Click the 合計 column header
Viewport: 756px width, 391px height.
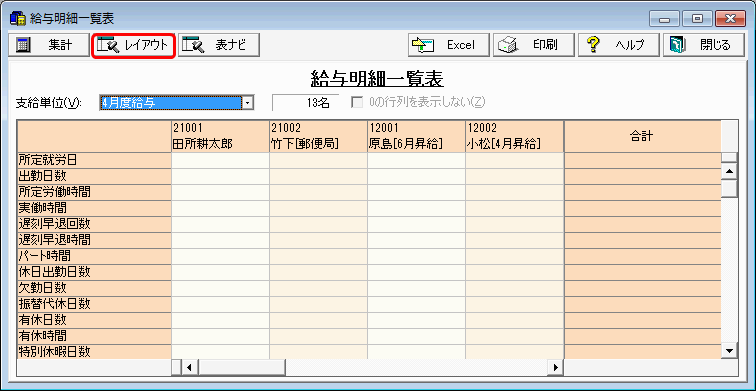pos(643,136)
